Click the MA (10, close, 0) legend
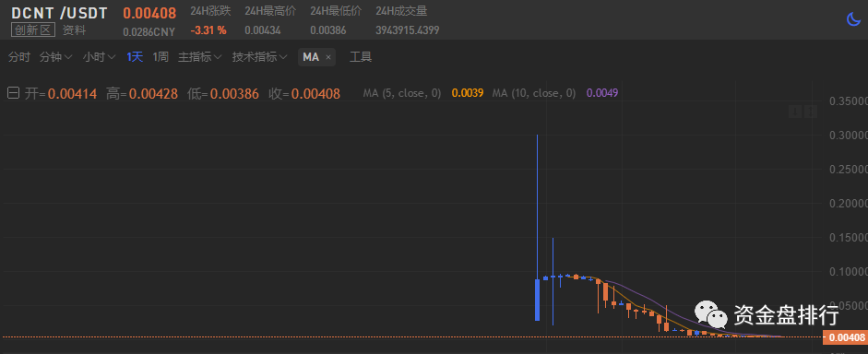This screenshot has height=354, width=868. click(x=534, y=93)
